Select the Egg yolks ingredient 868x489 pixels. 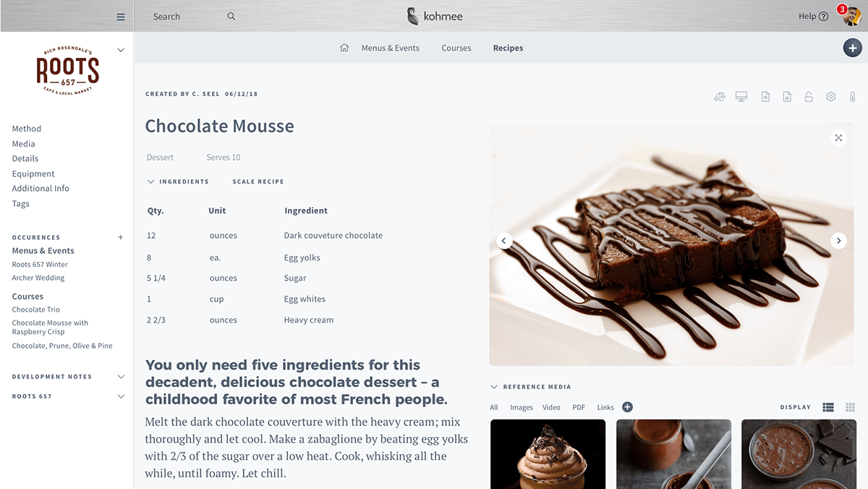(302, 258)
